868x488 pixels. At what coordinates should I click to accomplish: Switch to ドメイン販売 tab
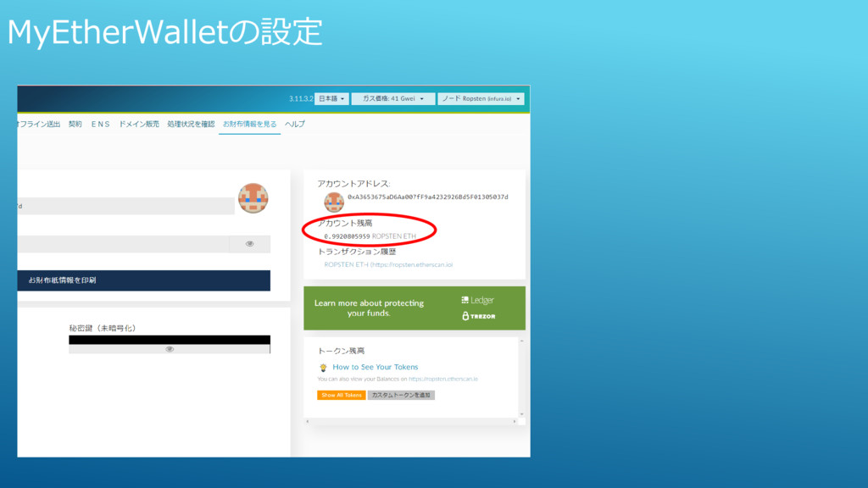tap(139, 124)
